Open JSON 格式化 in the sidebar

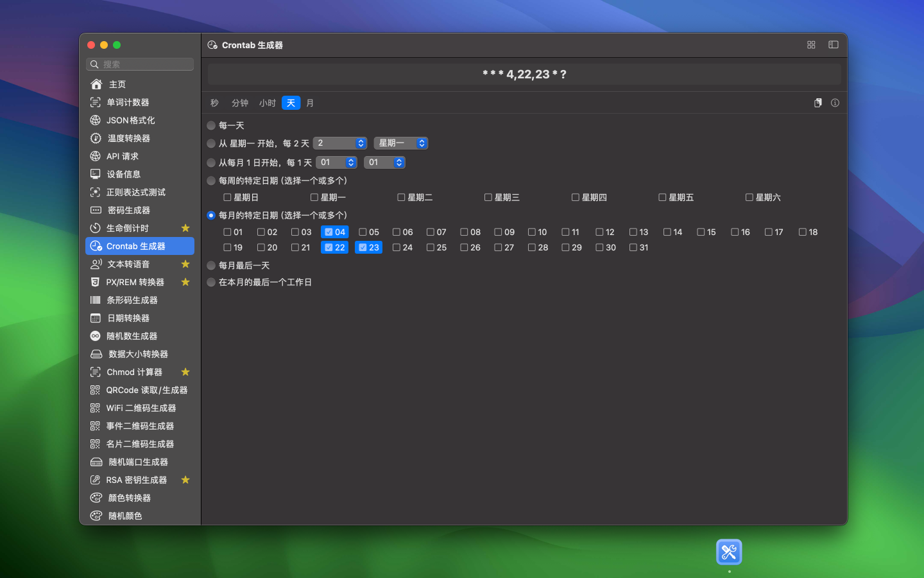pos(131,120)
